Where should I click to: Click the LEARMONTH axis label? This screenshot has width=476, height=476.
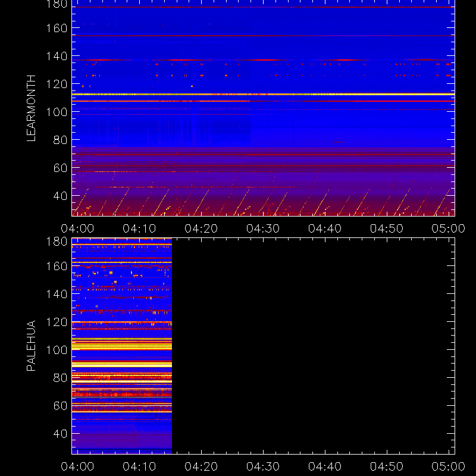pyautogui.click(x=32, y=108)
